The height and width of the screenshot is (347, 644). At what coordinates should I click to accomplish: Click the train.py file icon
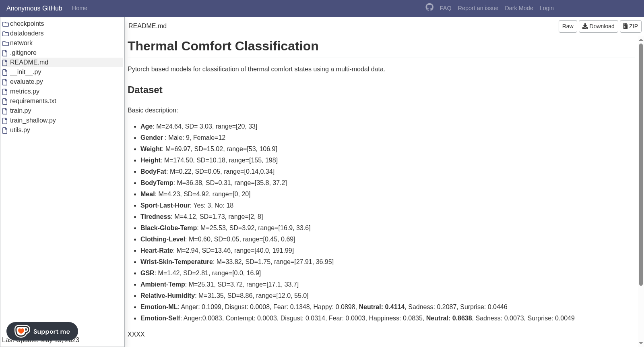(x=5, y=111)
